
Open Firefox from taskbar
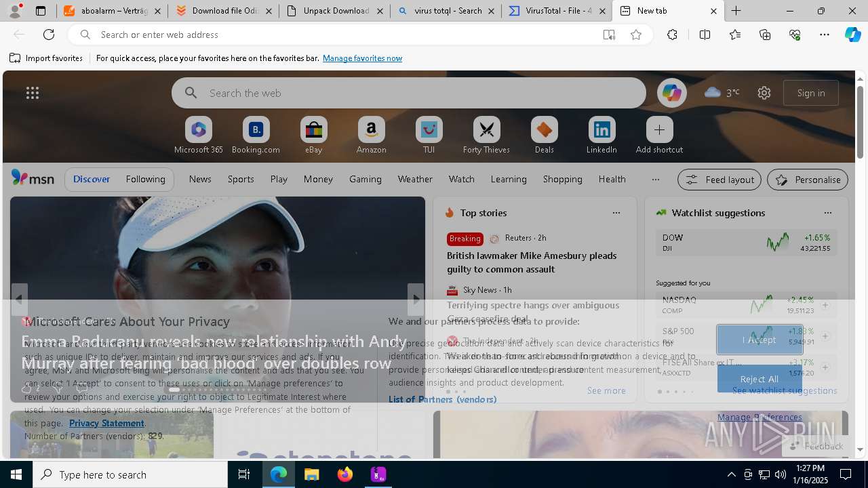click(x=344, y=474)
